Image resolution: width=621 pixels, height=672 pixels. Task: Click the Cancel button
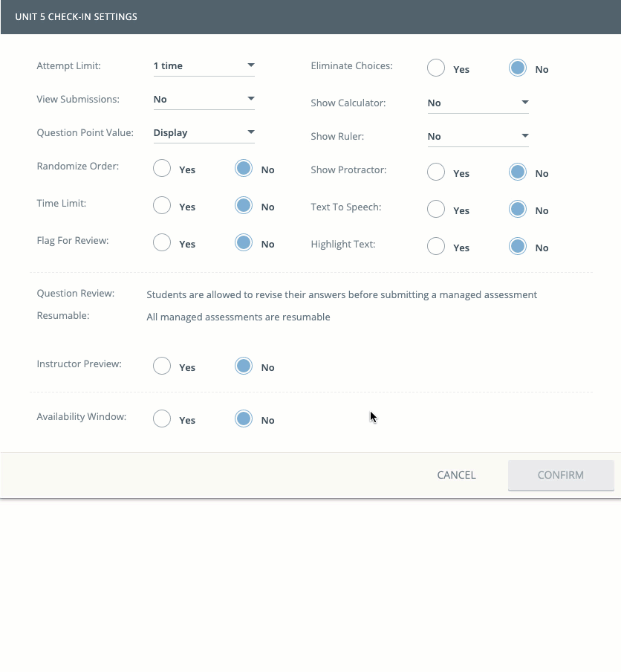[456, 475]
